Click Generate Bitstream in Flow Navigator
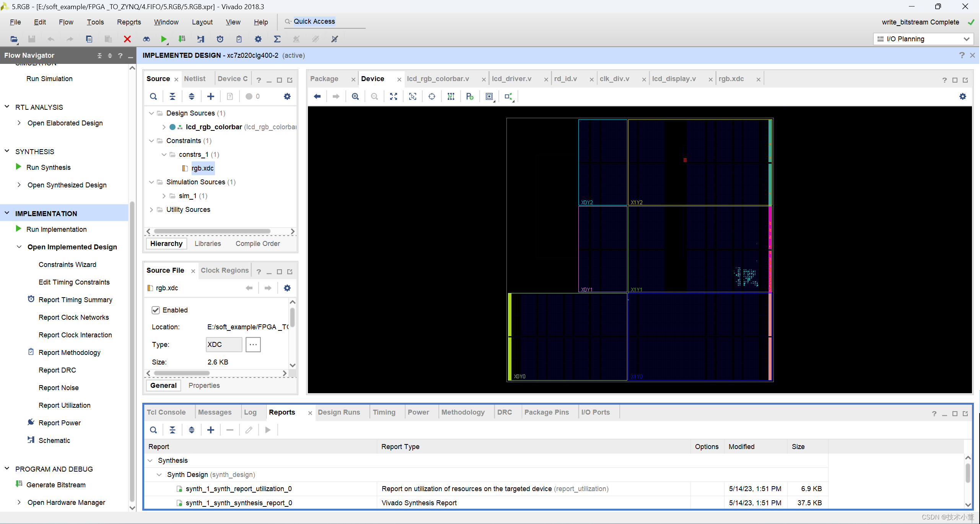Viewport: 980px width, 524px height. click(56, 485)
